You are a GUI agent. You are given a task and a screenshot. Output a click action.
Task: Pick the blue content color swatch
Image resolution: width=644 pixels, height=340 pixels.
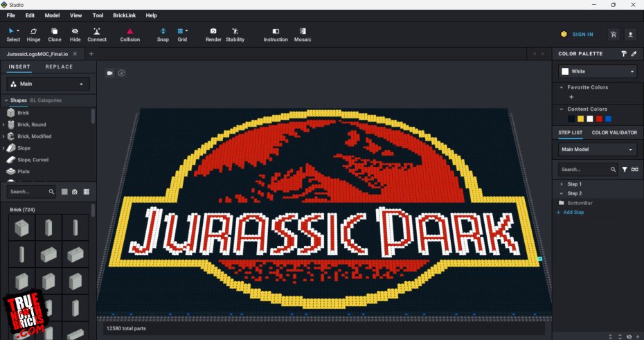(608, 118)
